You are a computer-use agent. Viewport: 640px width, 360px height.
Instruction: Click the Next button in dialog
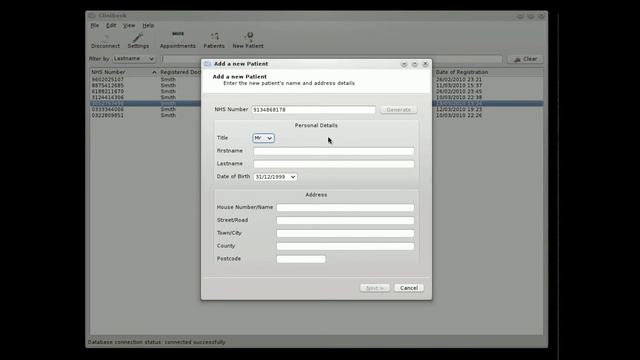pos(375,288)
